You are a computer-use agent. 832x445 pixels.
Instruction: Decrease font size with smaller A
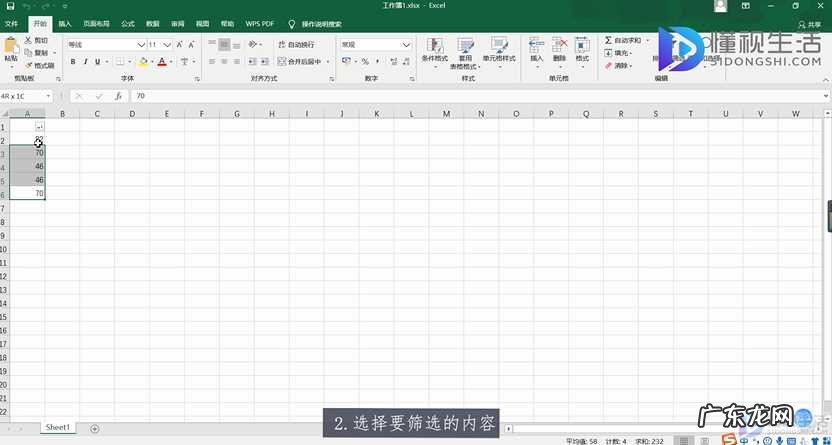click(192, 45)
